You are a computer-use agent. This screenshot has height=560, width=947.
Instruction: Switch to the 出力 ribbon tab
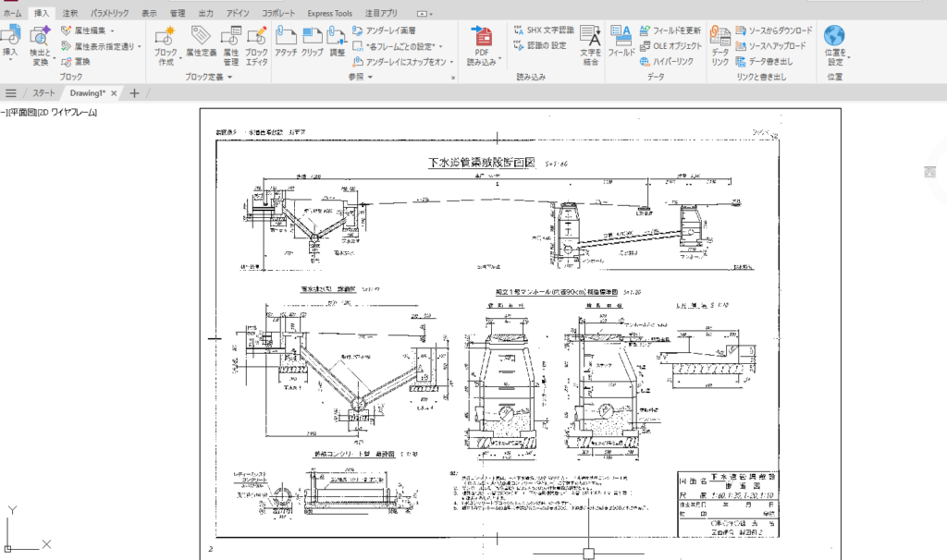205,13
